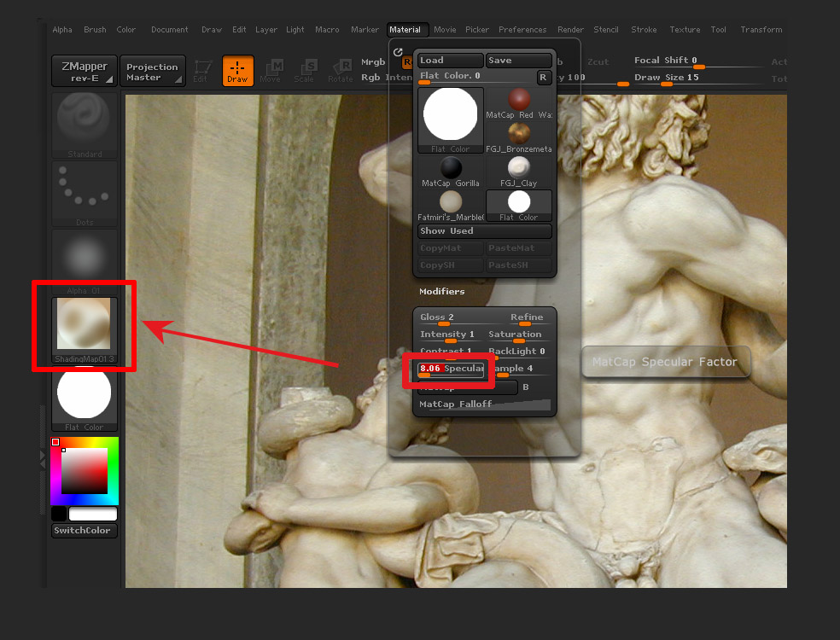Select the black secondary color swatch
This screenshot has height=640, width=840.
[x=59, y=515]
